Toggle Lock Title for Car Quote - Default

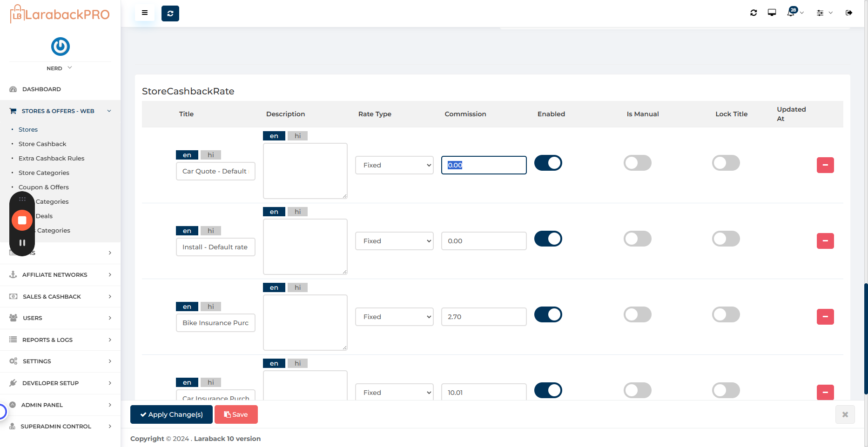point(726,163)
